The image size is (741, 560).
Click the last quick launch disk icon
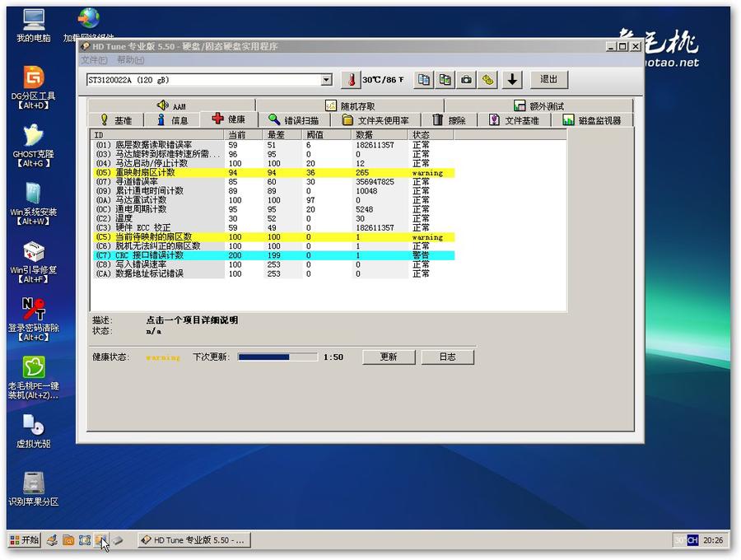pos(118,539)
